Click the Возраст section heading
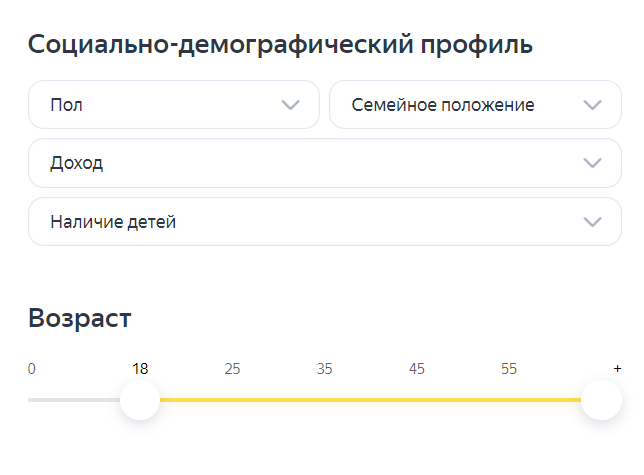Image resolution: width=644 pixels, height=475 pixels. pyautogui.click(x=80, y=318)
